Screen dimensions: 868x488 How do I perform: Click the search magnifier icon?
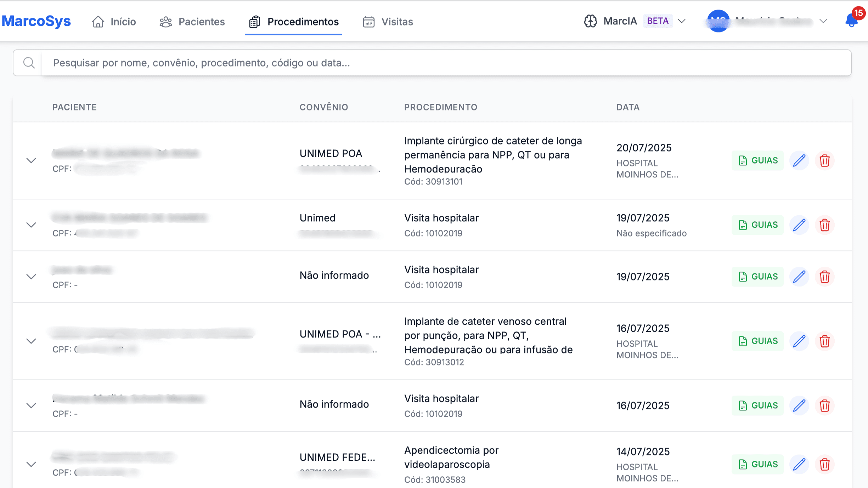tap(29, 63)
